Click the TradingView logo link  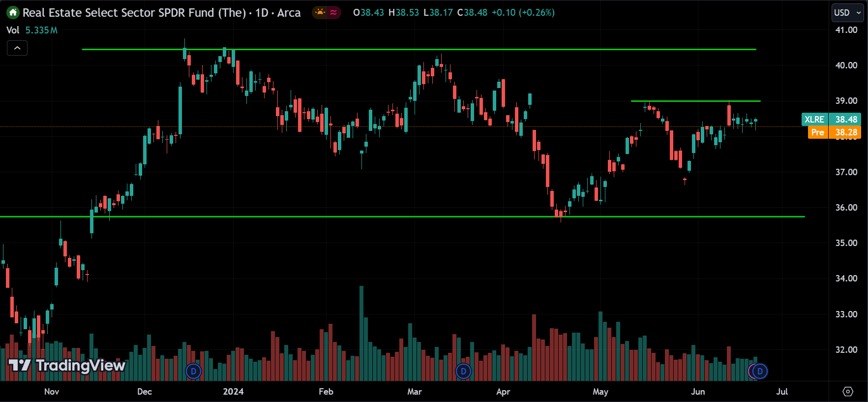pyautogui.click(x=67, y=365)
